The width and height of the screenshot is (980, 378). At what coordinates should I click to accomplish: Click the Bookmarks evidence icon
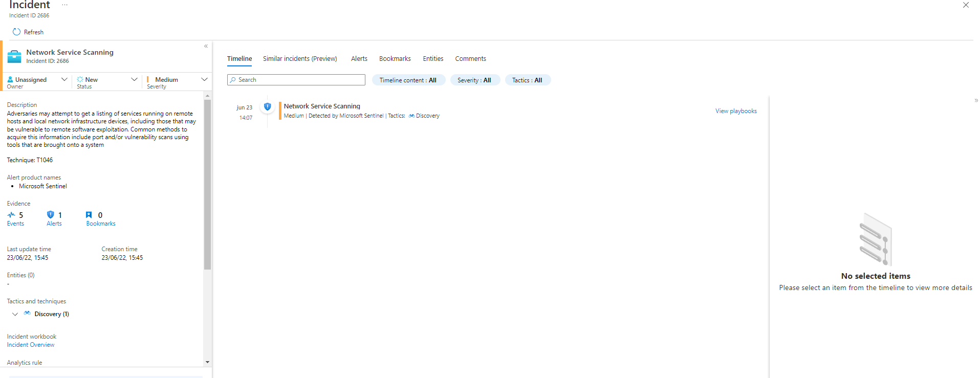click(89, 215)
